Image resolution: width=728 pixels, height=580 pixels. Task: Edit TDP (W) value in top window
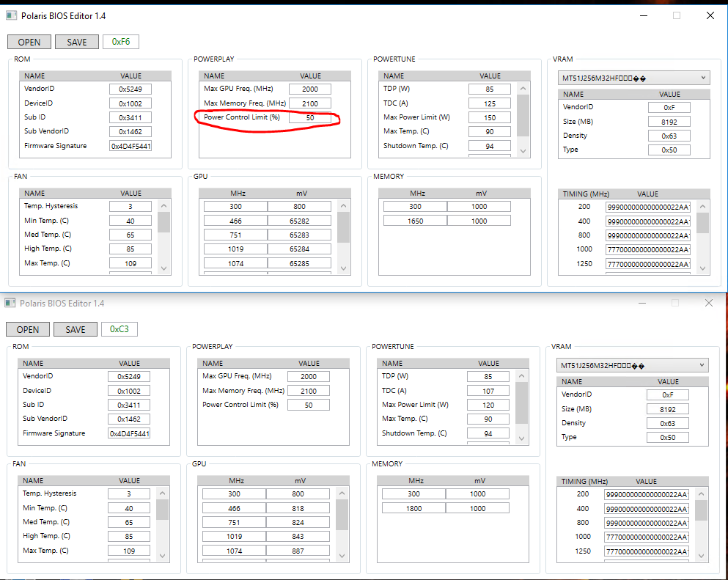coord(490,89)
